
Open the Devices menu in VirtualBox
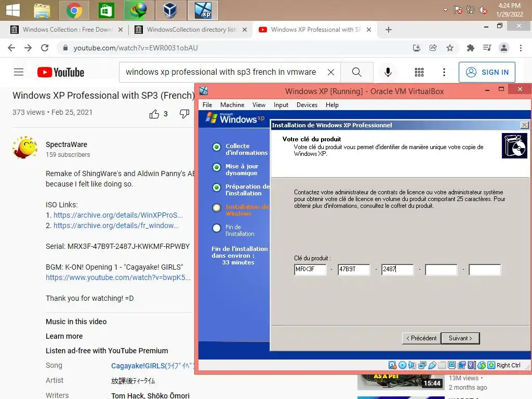[307, 105]
